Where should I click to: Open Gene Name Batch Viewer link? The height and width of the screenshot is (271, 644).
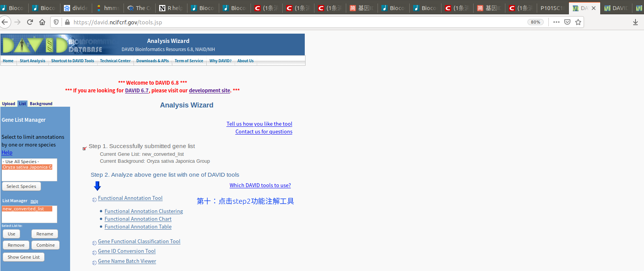point(127,261)
